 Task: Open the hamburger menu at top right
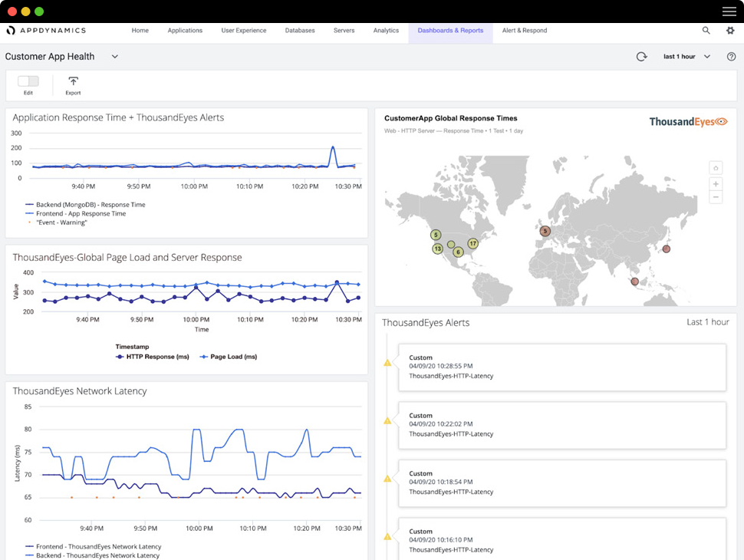(x=729, y=12)
